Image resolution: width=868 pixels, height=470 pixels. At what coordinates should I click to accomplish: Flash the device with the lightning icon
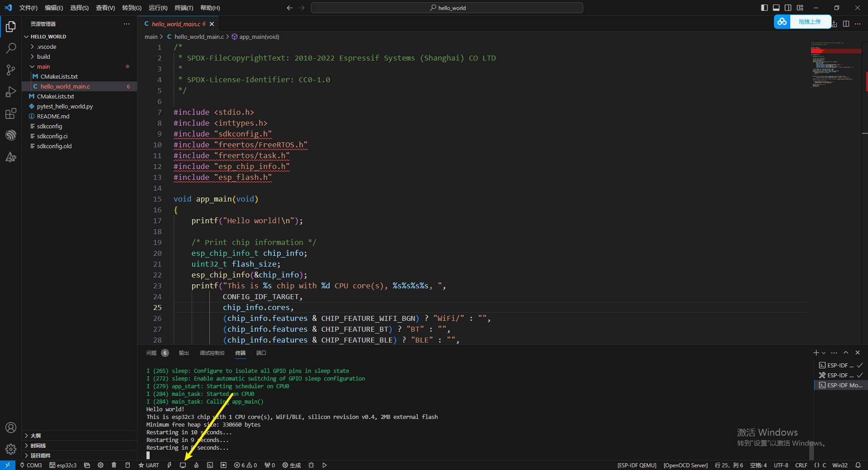[x=169, y=465]
